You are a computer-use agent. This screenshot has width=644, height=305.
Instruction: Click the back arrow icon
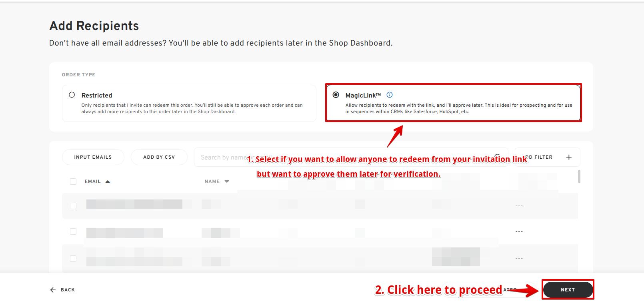(53, 290)
